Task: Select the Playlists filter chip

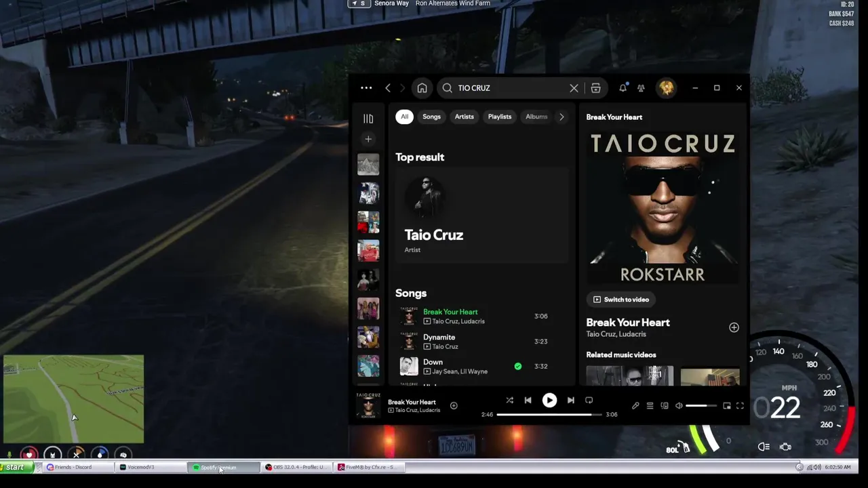Action: pos(500,117)
